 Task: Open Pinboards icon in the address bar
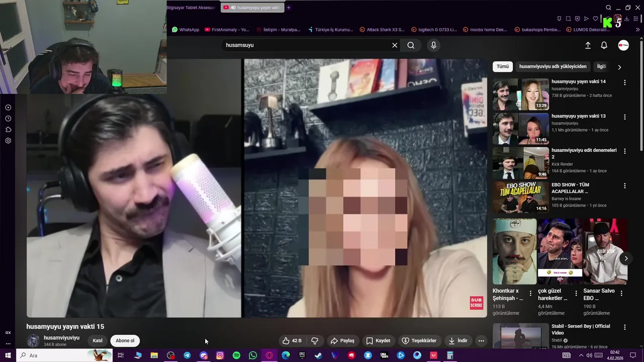tap(559, 19)
